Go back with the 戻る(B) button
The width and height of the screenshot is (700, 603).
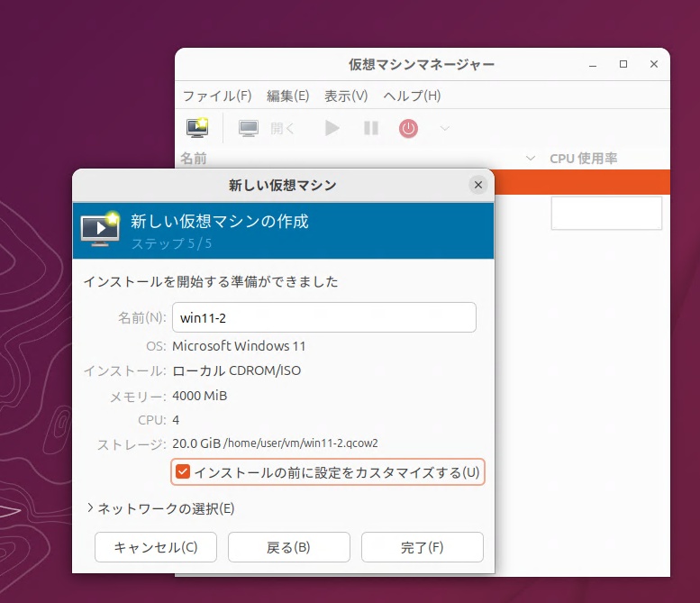tap(289, 547)
